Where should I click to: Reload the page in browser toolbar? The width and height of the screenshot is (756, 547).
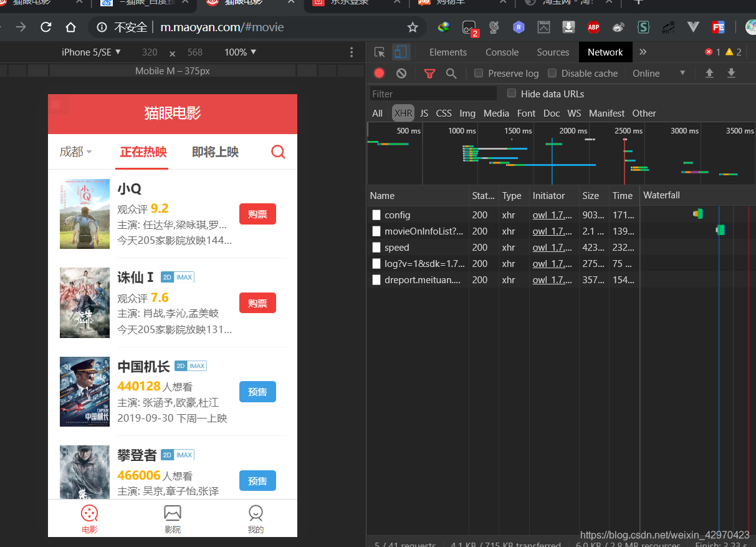pos(45,27)
